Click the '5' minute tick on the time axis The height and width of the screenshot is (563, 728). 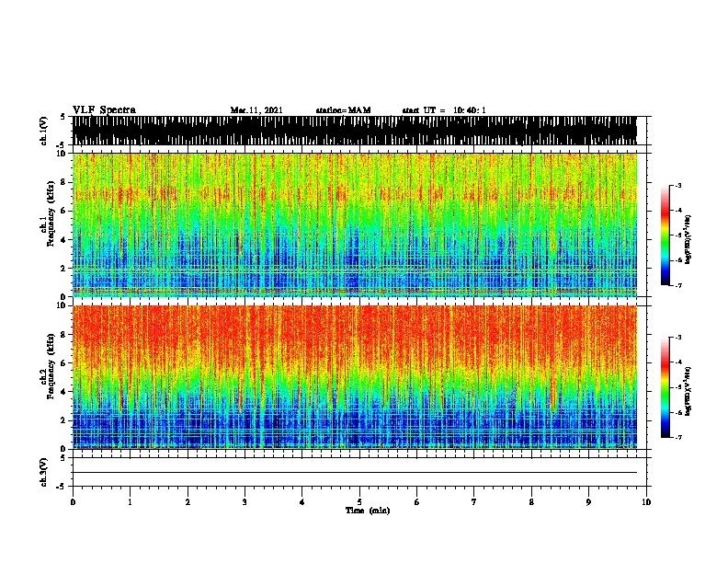coord(359,502)
